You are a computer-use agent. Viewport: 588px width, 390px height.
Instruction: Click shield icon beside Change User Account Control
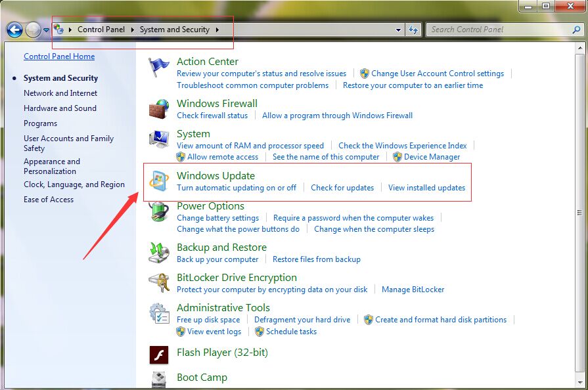[x=365, y=74]
